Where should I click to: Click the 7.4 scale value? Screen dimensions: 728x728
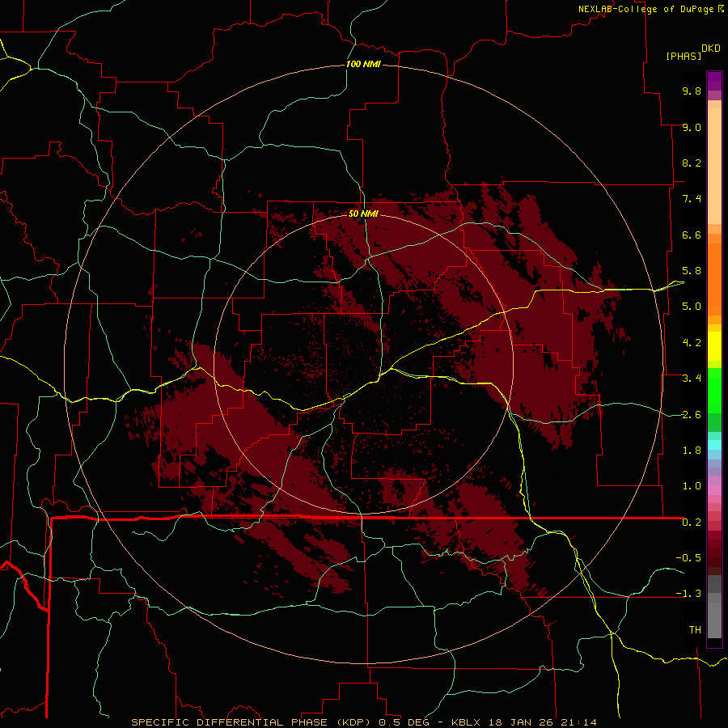692,199
